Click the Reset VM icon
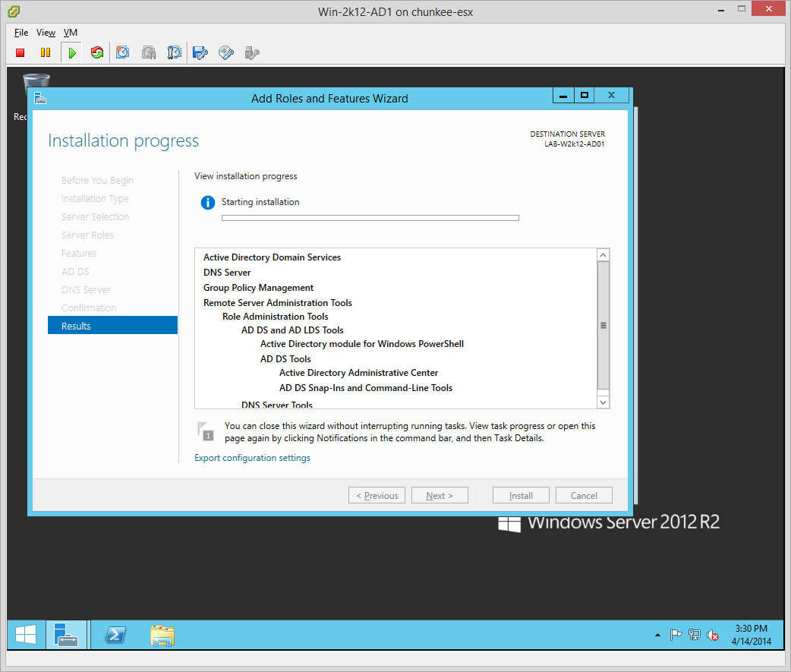The image size is (791, 672). (x=96, y=52)
